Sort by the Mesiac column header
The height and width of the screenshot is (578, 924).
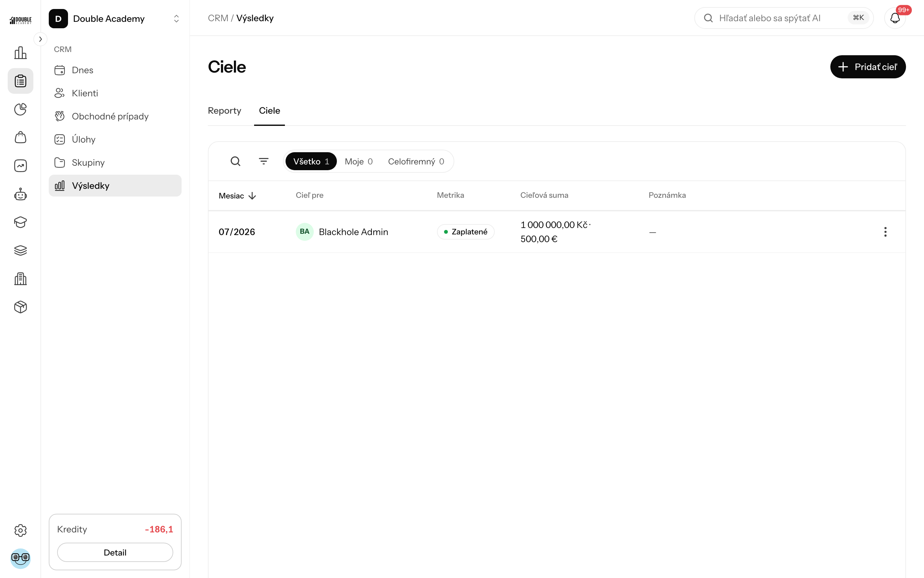pyautogui.click(x=237, y=196)
